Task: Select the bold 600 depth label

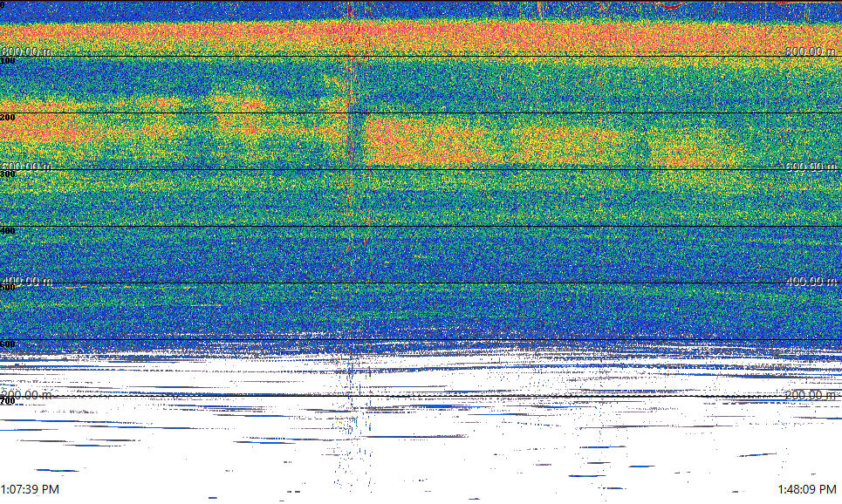Action: [8, 344]
